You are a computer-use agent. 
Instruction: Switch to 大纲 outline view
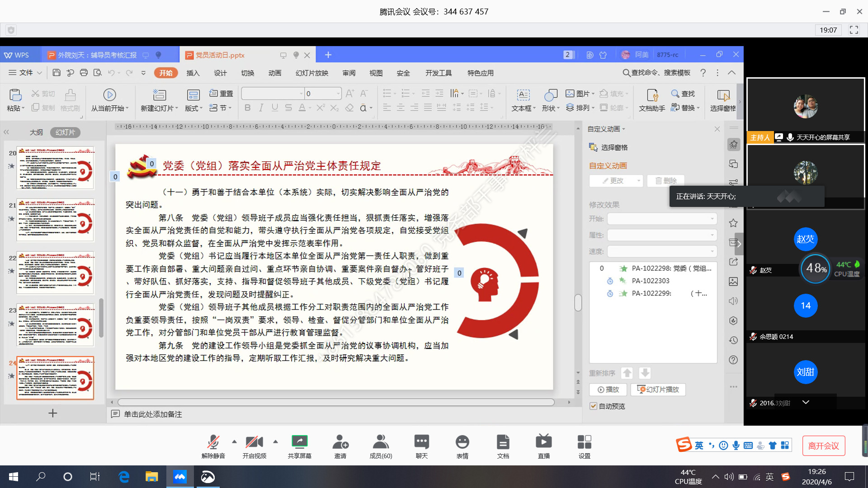click(36, 132)
